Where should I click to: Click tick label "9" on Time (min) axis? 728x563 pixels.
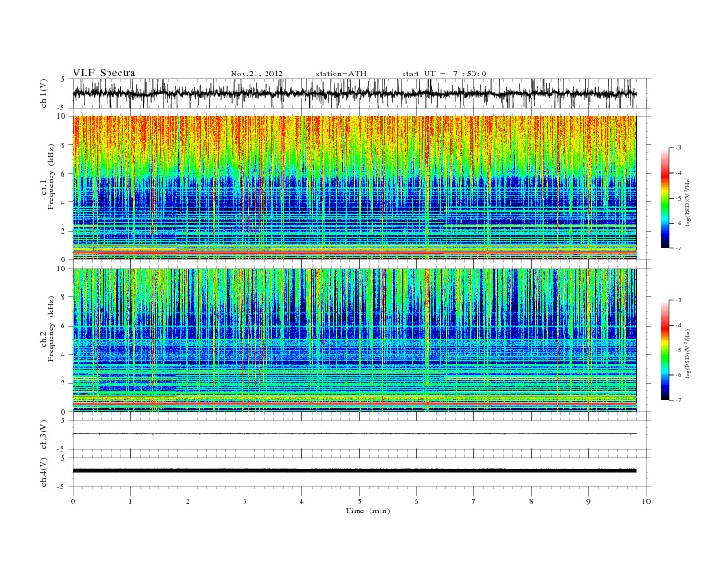pyautogui.click(x=588, y=501)
